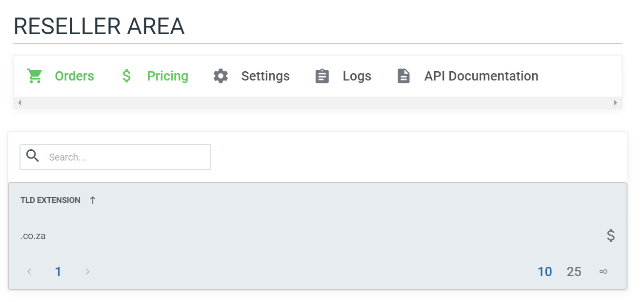Image resolution: width=644 pixels, height=302 pixels.
Task: Click the API Documentation file icon
Action: tap(403, 76)
